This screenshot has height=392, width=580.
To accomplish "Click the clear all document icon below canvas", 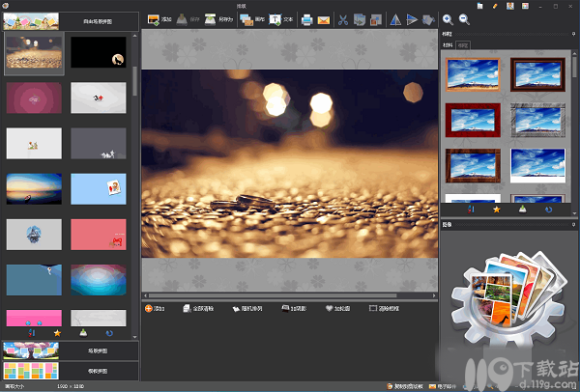I will 187,309.
